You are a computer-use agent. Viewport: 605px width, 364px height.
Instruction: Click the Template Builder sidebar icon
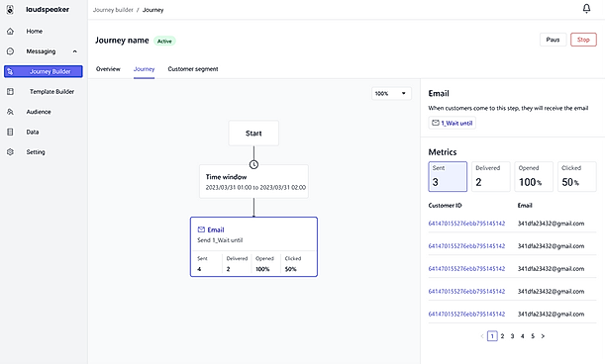click(11, 91)
